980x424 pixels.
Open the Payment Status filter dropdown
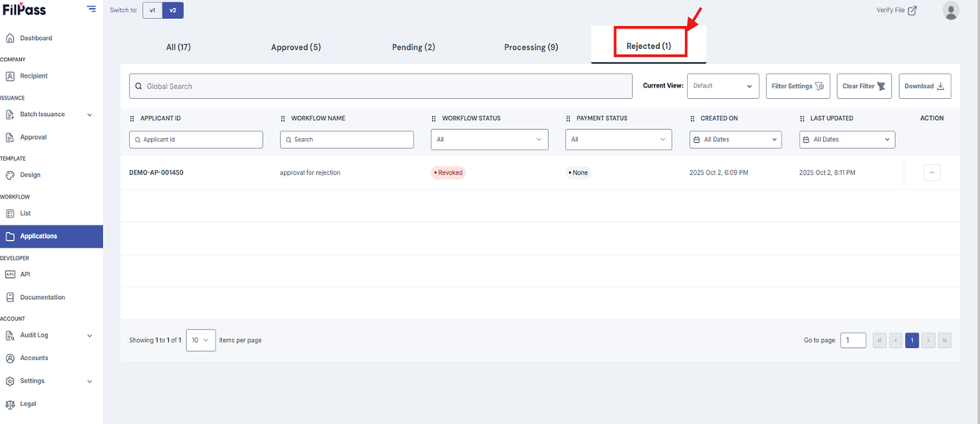[x=618, y=140]
